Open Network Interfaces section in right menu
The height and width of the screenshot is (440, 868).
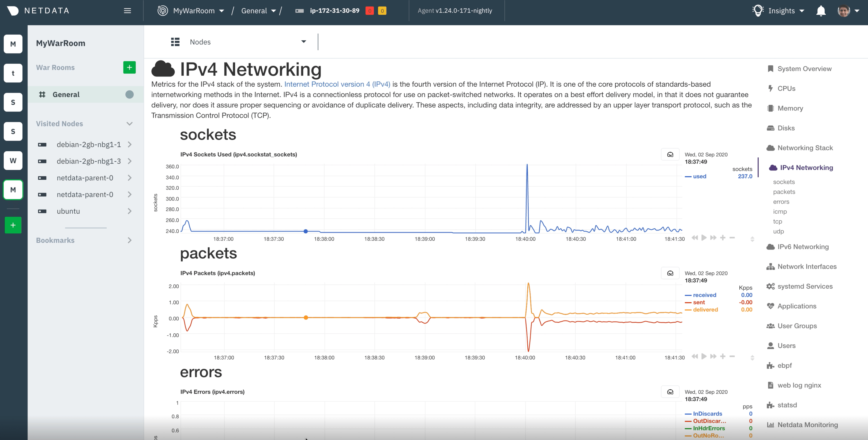point(807,267)
